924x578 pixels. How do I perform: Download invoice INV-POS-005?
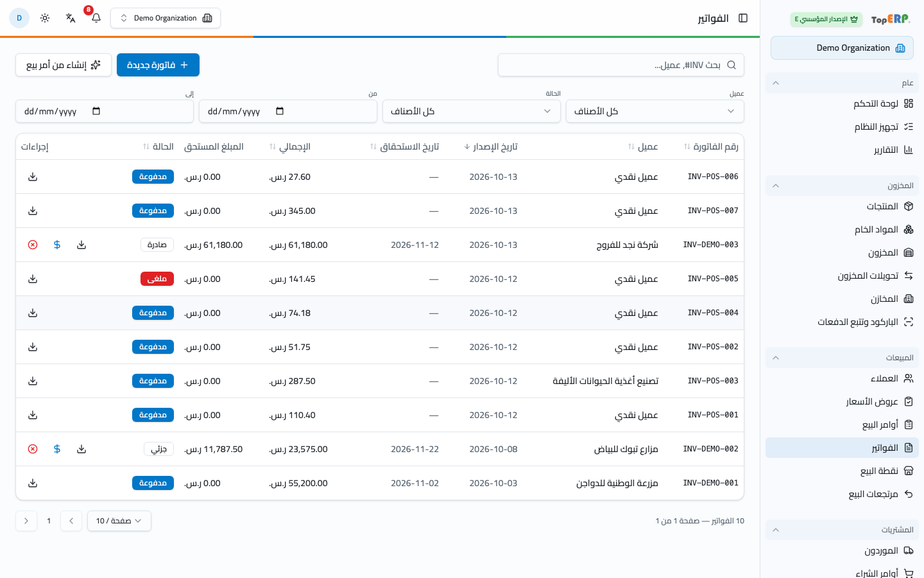[x=33, y=279]
